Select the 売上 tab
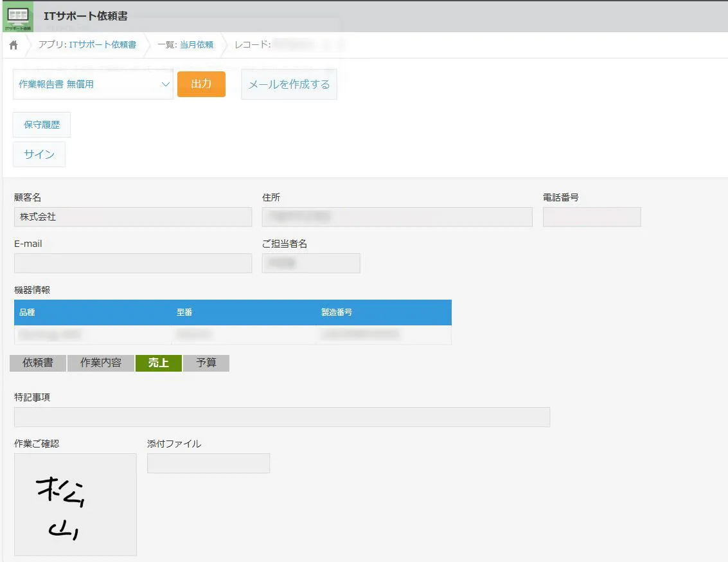 [x=158, y=363]
